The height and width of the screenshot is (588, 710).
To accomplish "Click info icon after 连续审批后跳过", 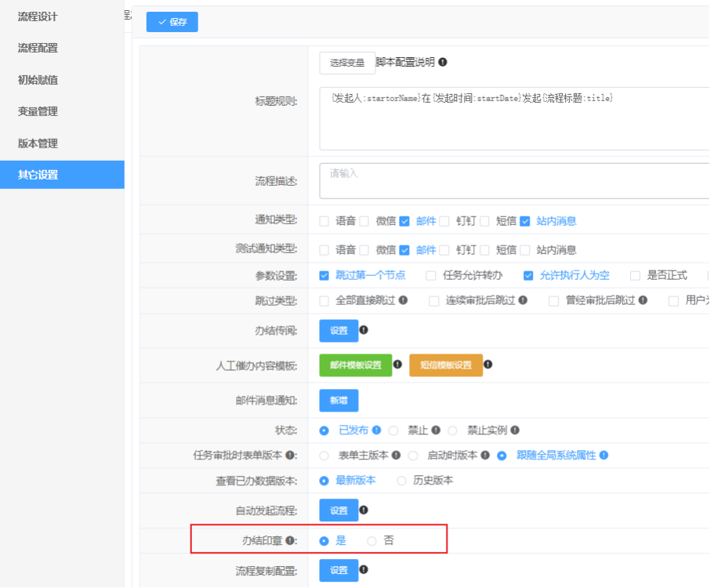I will point(523,300).
